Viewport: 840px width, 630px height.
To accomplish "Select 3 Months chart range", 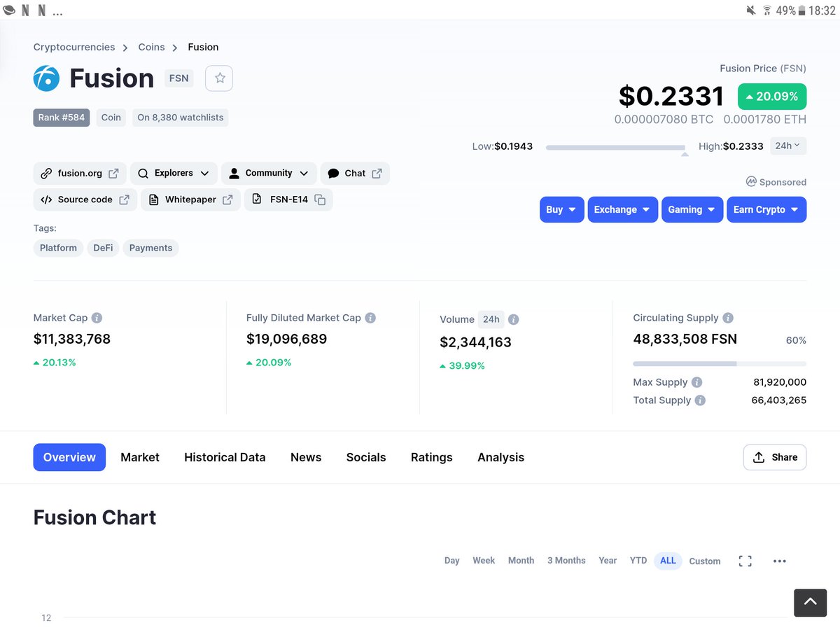I will [x=566, y=561].
